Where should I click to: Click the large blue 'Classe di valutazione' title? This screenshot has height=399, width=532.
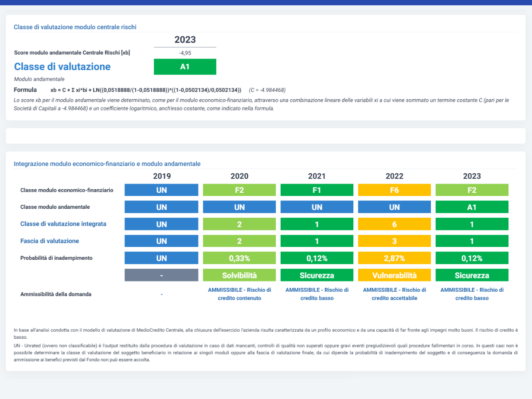coord(62,66)
